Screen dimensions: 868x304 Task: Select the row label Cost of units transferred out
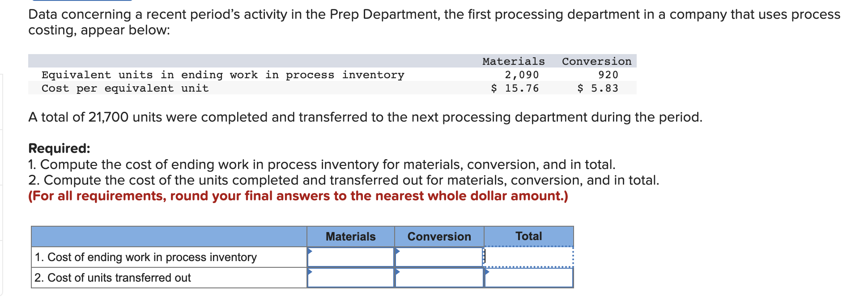click(113, 278)
